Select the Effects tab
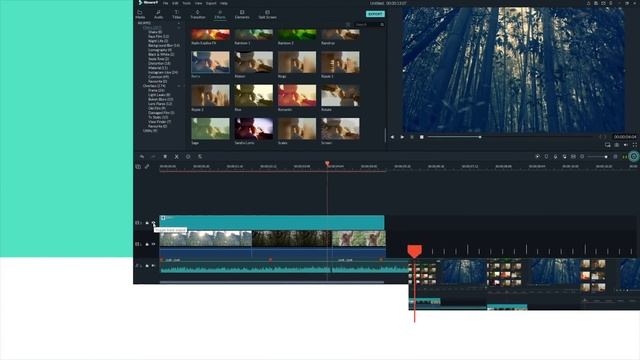 pos(220,15)
